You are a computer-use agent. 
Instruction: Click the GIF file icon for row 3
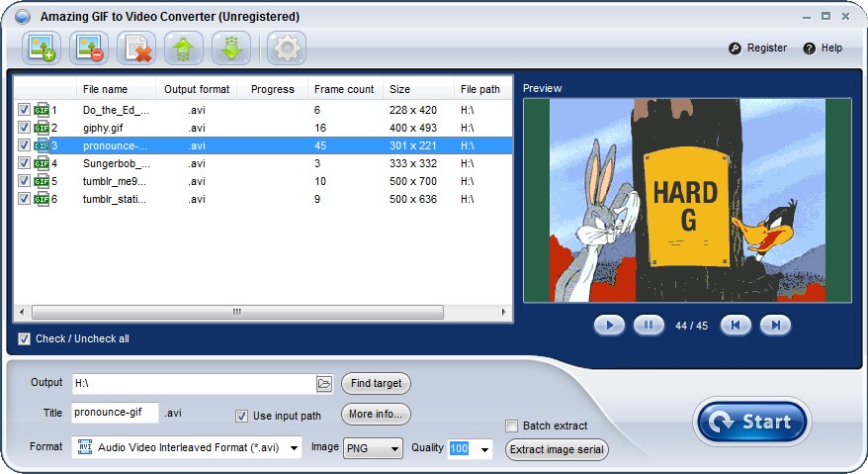42,145
